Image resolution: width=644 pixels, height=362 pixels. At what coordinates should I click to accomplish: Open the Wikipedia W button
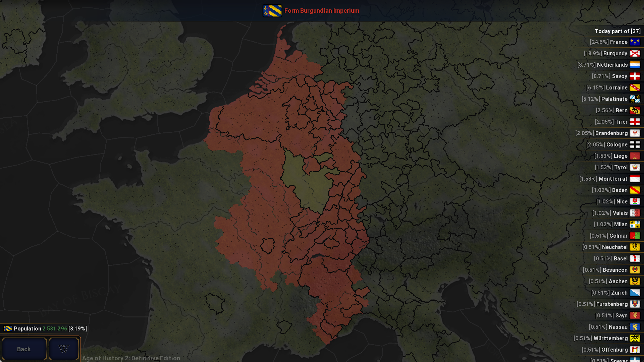64,349
